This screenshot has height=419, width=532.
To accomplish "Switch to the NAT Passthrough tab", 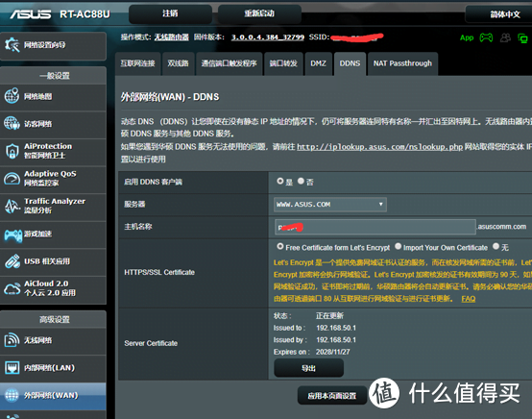I will pyautogui.click(x=402, y=63).
